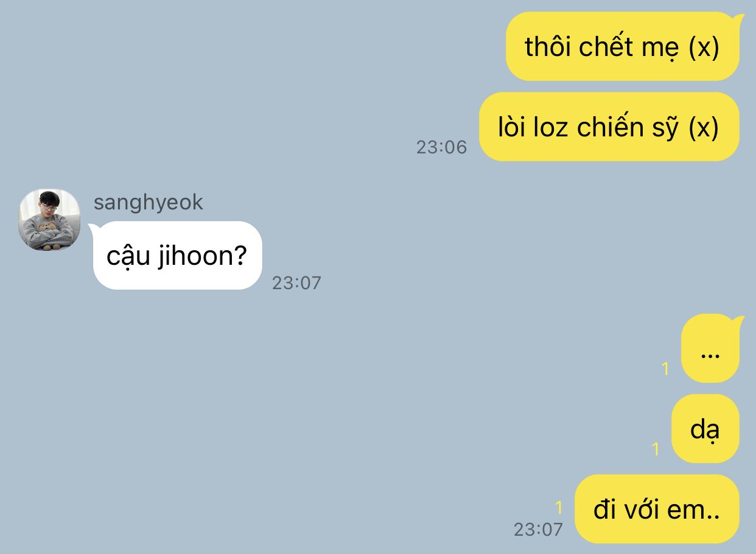This screenshot has height=554, width=756.
Task: Click the tail of the "..." bubble
Action: [738, 321]
